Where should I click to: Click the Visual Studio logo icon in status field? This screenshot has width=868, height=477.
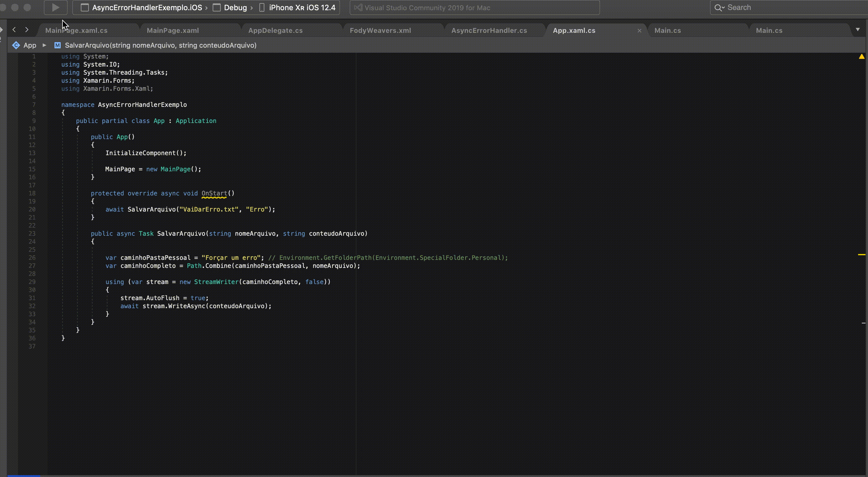point(358,7)
